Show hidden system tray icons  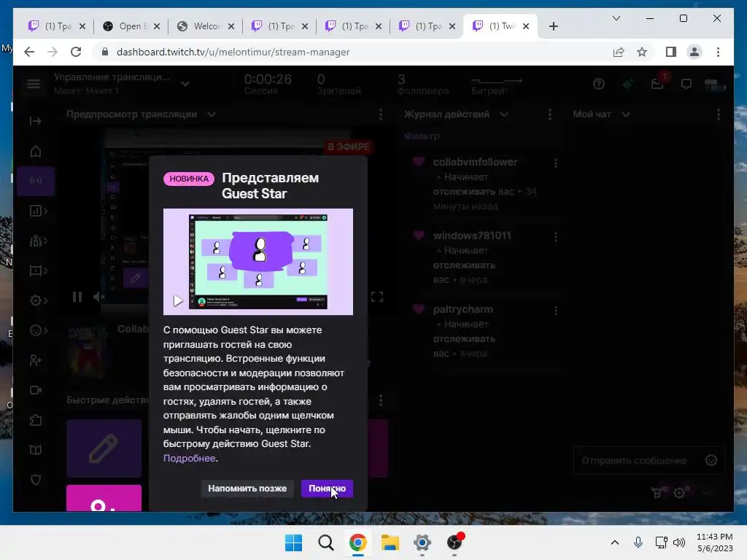click(x=615, y=542)
